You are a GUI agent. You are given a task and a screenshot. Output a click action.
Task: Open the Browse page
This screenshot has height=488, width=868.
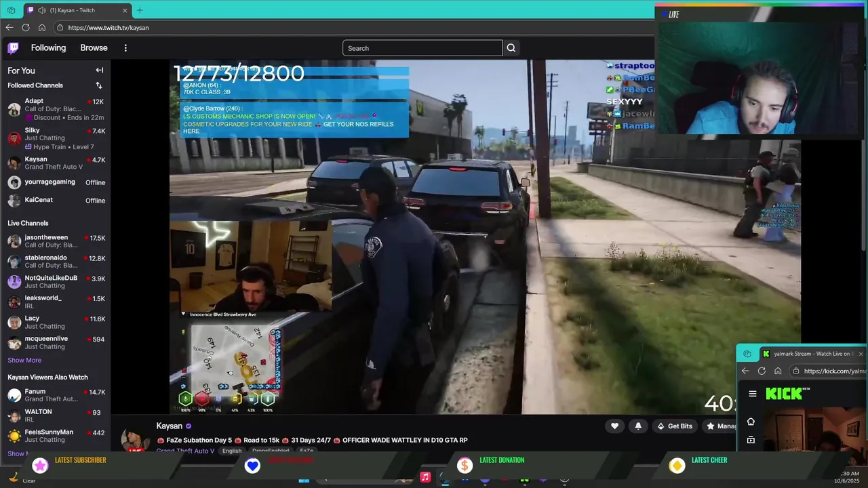tap(94, 47)
